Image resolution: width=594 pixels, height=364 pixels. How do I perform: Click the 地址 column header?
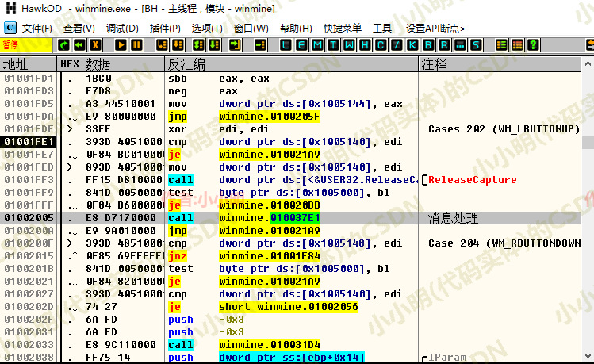point(29,64)
